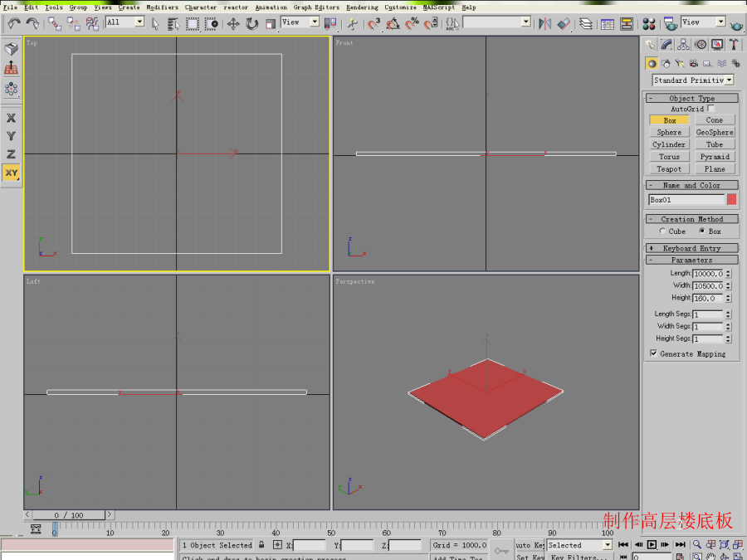Restrict to Z axis constraint button

(x=11, y=154)
